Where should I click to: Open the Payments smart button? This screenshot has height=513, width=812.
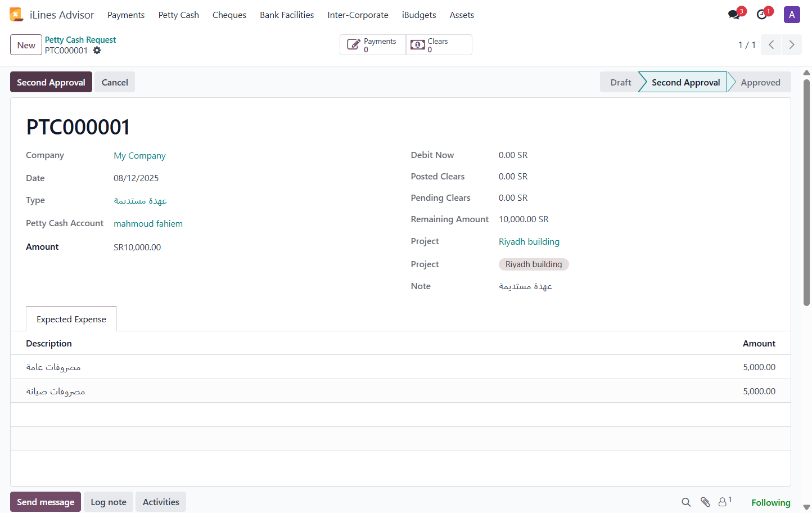[x=373, y=45]
